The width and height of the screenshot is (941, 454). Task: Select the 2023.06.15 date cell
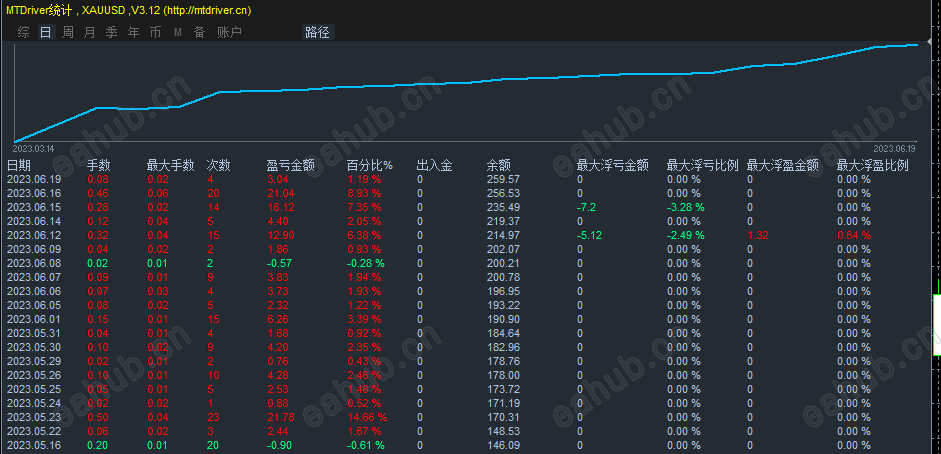33,207
